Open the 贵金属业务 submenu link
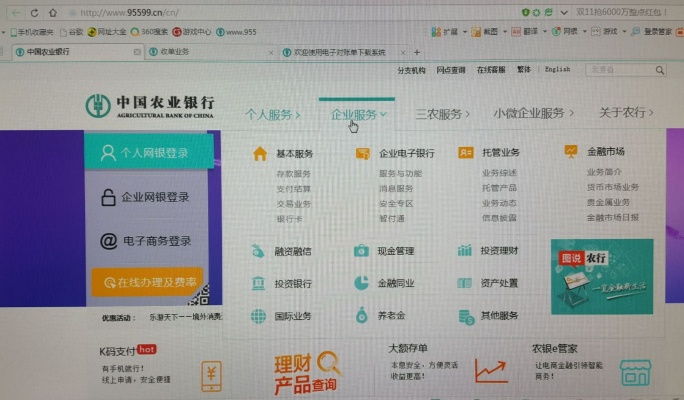684x400 pixels. pyautogui.click(x=609, y=202)
